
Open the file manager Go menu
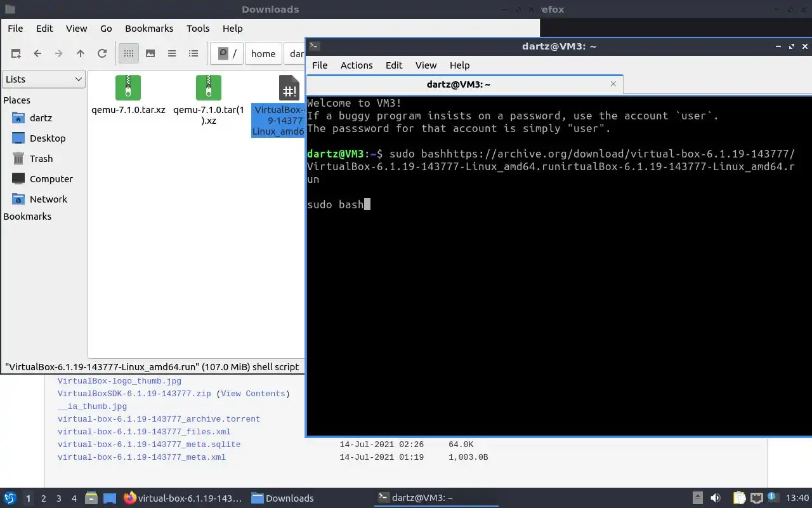click(x=106, y=29)
